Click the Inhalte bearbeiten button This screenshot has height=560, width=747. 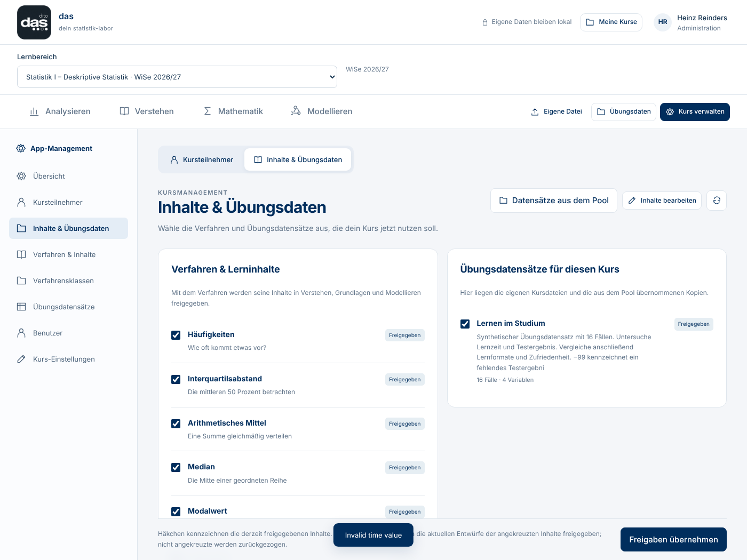tap(662, 201)
